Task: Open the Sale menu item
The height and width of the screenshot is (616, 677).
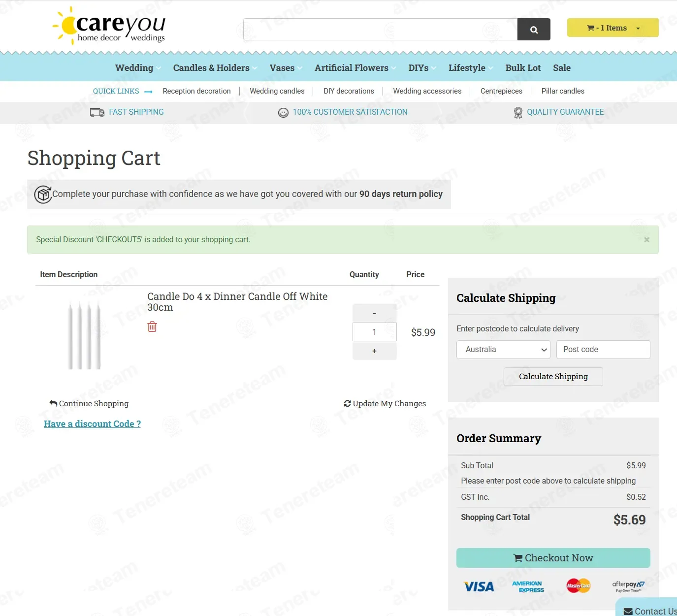Action: tap(561, 68)
